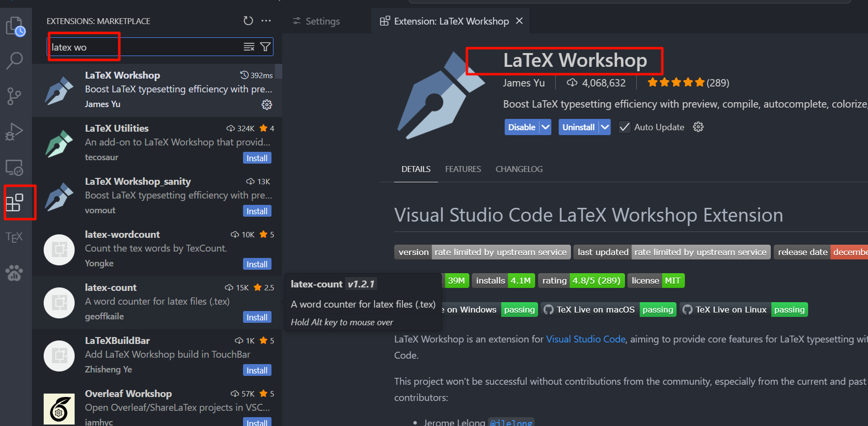This screenshot has height=426, width=868.
Task: Open the Extensions view icon
Action: (15, 202)
